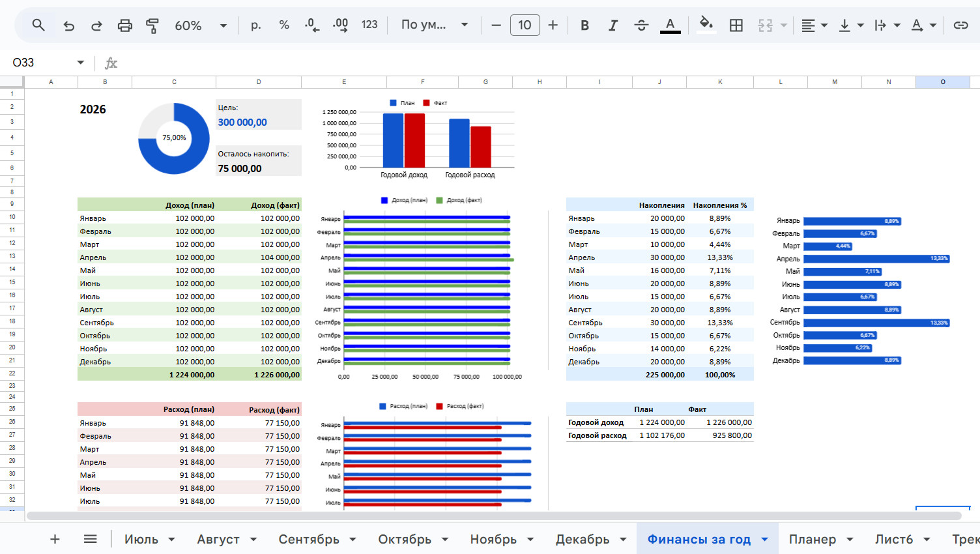Viewport: 980px width, 554px height.
Task: Open the borders tool
Action: [736, 25]
